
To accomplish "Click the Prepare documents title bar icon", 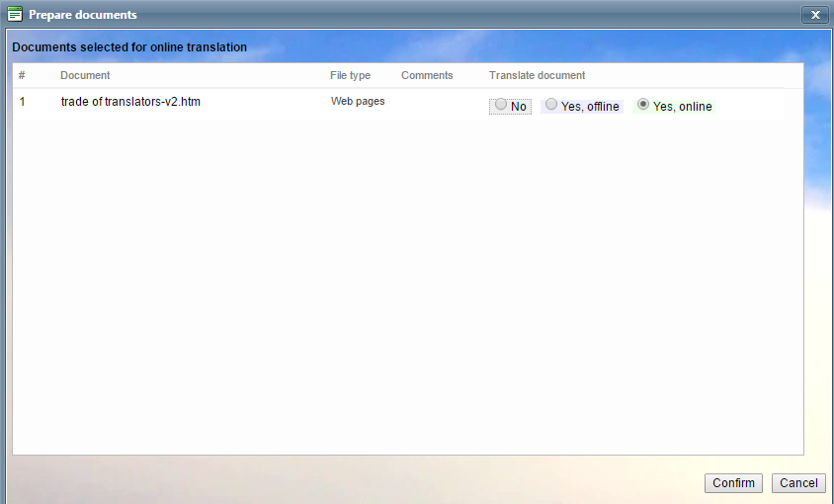I will [15, 15].
